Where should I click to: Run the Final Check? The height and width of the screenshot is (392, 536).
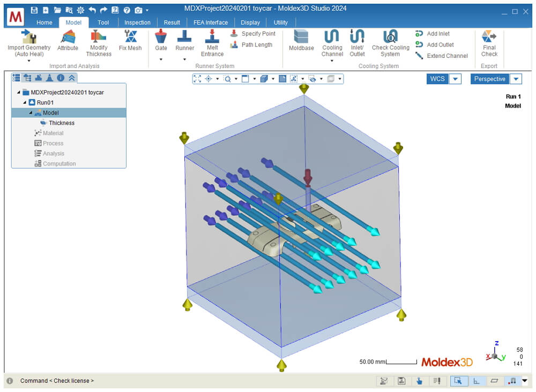489,43
